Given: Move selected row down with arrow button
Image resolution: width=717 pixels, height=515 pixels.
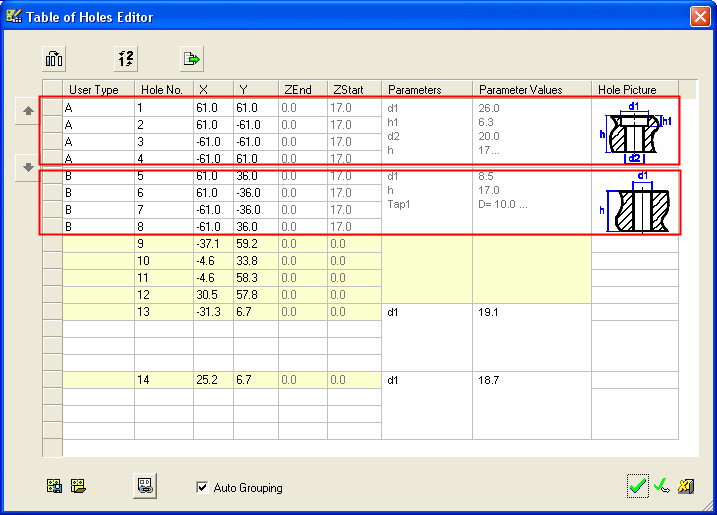Looking at the screenshot, I should 28,167.
